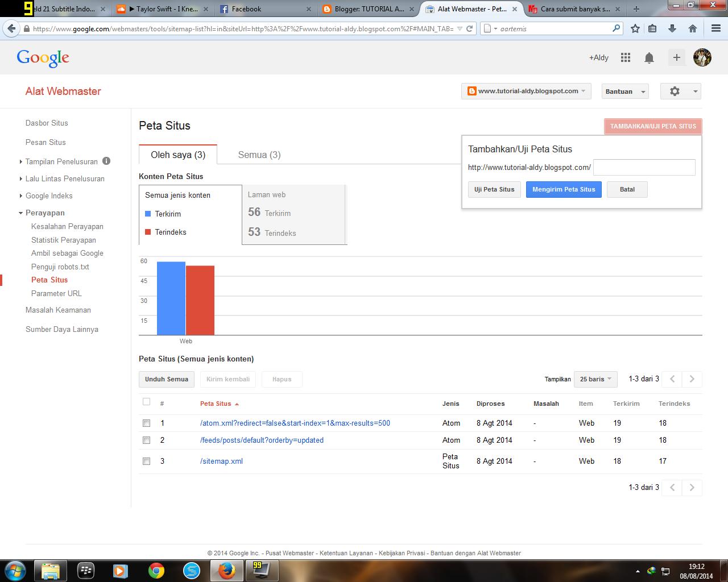Click the 'Mengirim Peta Situs' button
The height and width of the screenshot is (582, 728).
click(x=564, y=189)
